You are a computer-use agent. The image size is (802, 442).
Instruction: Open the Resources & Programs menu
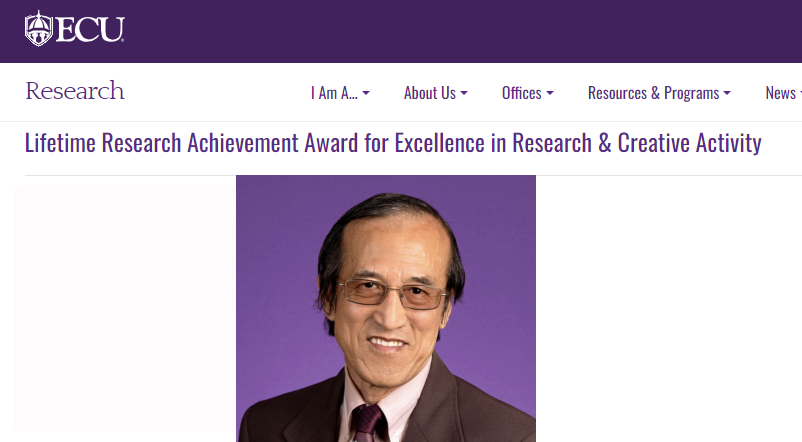click(x=653, y=93)
